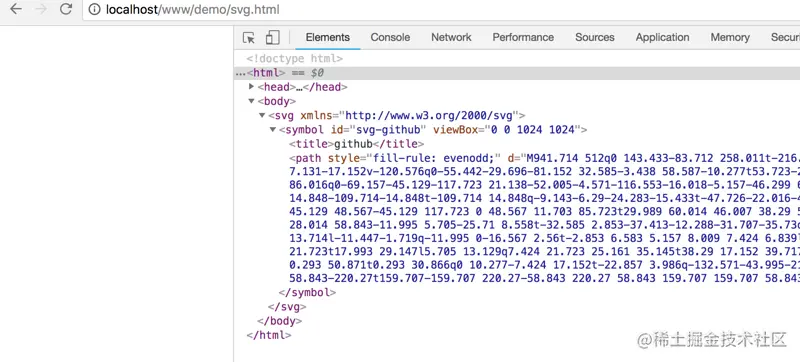Click the </body> closing tag
Viewport: 800px width, 362px height.
coord(280,321)
